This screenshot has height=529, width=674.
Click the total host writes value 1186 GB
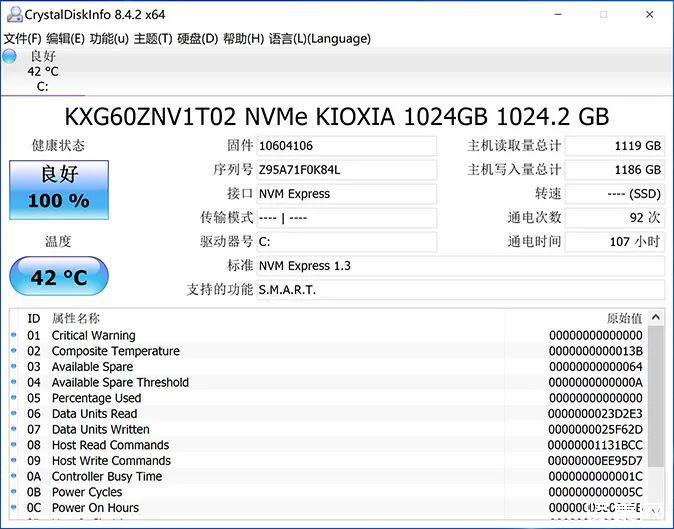[x=615, y=170]
